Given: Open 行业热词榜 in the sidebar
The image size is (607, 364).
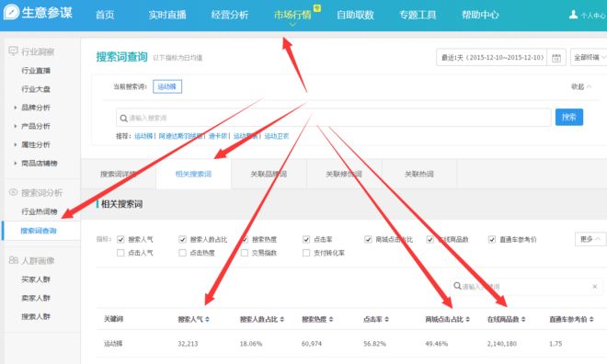Looking at the screenshot, I should click(x=40, y=211).
